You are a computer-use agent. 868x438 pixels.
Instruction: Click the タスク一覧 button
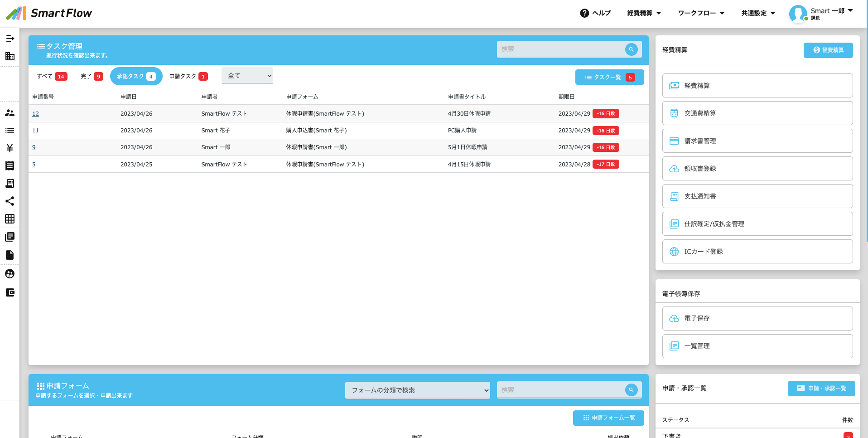tap(609, 77)
